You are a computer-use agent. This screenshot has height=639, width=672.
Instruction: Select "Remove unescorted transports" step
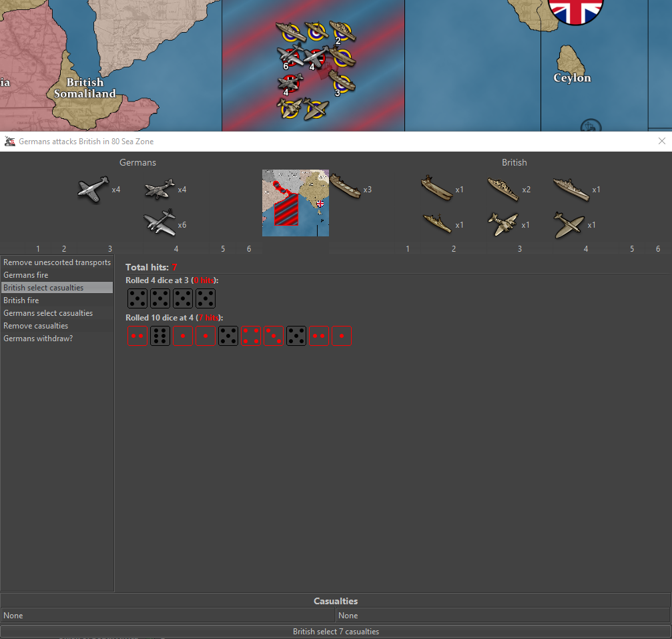click(57, 262)
